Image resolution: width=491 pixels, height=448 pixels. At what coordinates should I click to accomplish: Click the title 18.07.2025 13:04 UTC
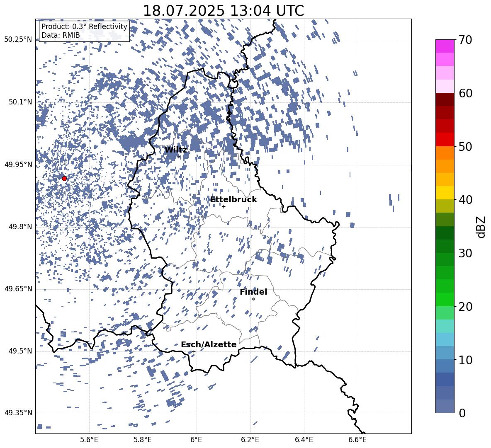(223, 11)
